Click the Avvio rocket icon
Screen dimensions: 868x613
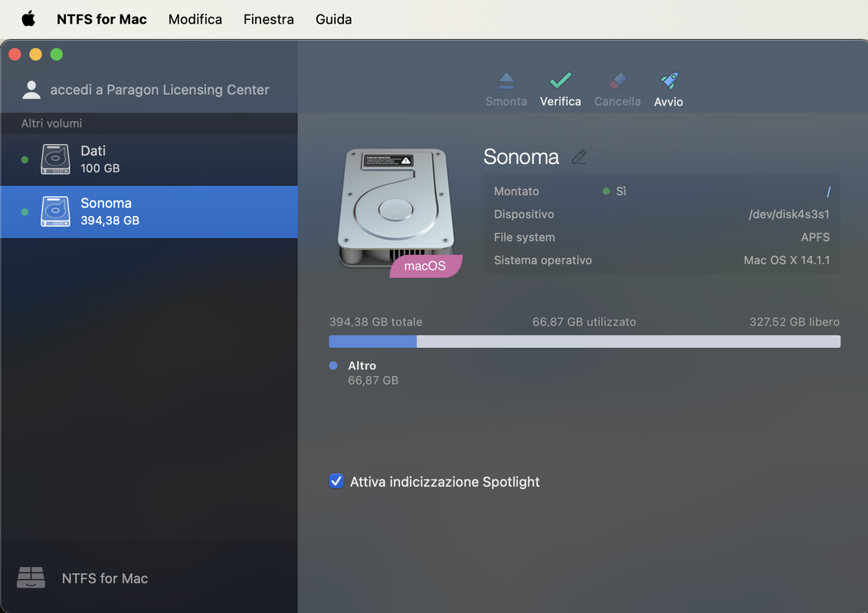point(669,81)
